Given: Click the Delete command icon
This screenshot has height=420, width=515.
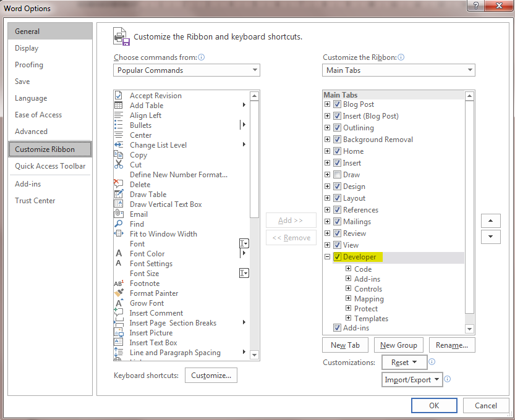Looking at the screenshot, I should click(x=118, y=184).
